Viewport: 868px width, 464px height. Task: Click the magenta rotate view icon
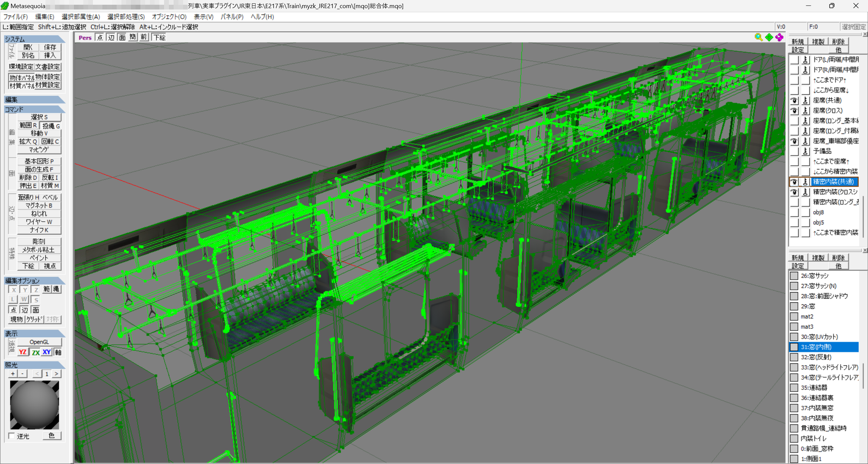tap(779, 37)
